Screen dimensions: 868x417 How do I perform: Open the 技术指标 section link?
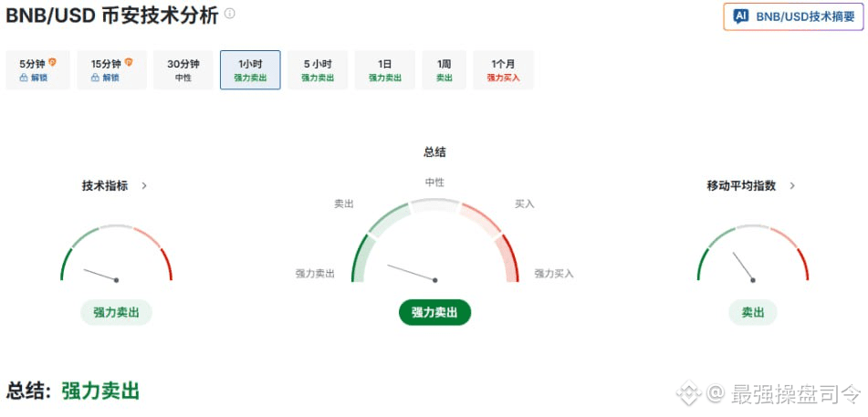[x=105, y=186]
